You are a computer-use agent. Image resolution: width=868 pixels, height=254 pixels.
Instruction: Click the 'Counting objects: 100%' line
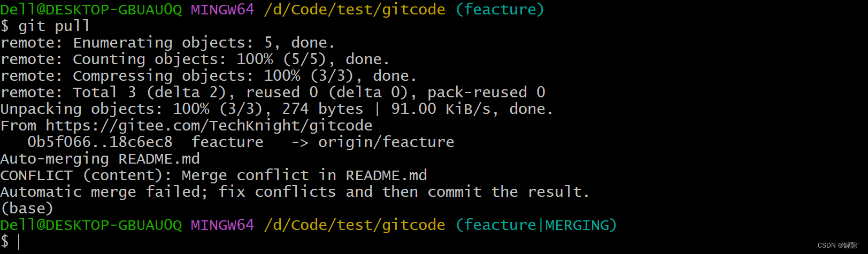click(x=195, y=59)
